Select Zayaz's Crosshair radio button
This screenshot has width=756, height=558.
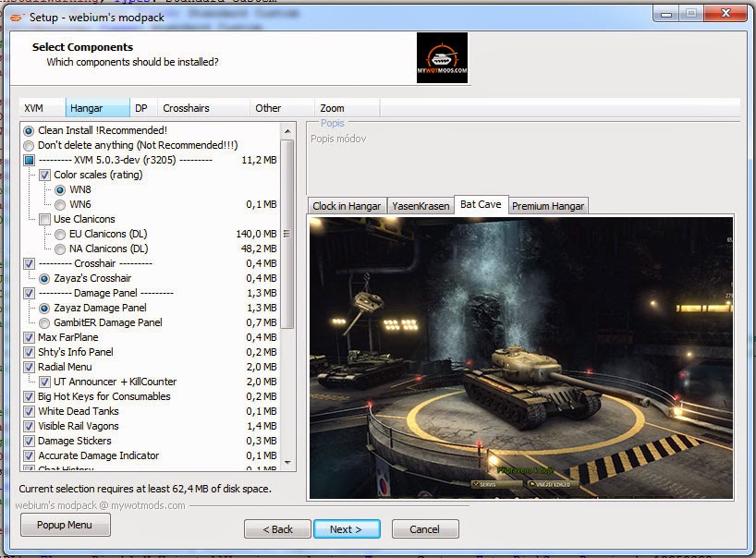point(45,278)
